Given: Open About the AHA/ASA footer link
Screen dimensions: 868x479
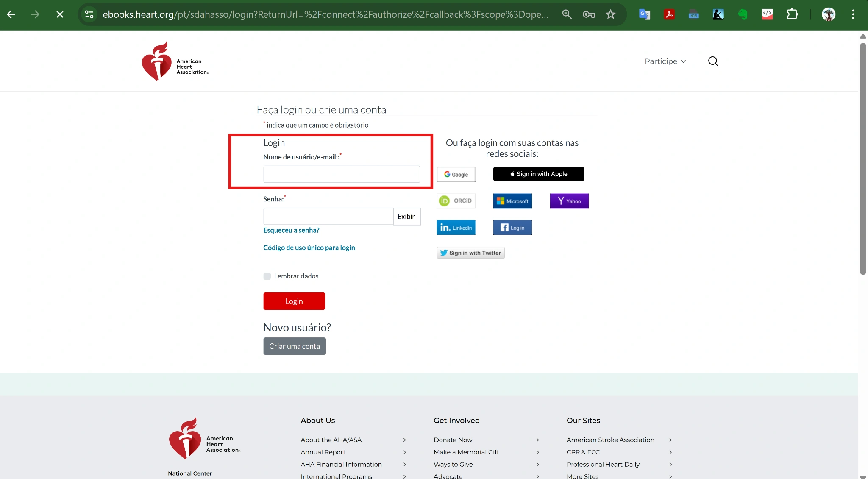Looking at the screenshot, I should [x=331, y=440].
